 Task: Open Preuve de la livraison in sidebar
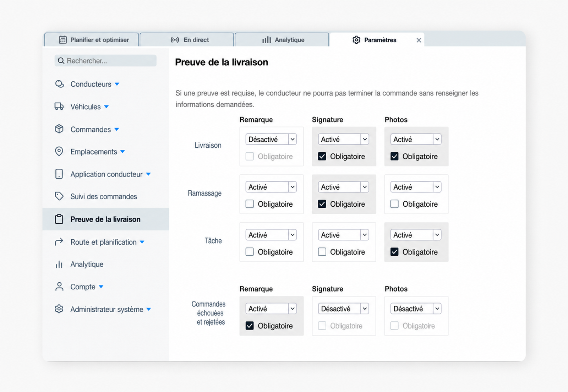click(106, 219)
